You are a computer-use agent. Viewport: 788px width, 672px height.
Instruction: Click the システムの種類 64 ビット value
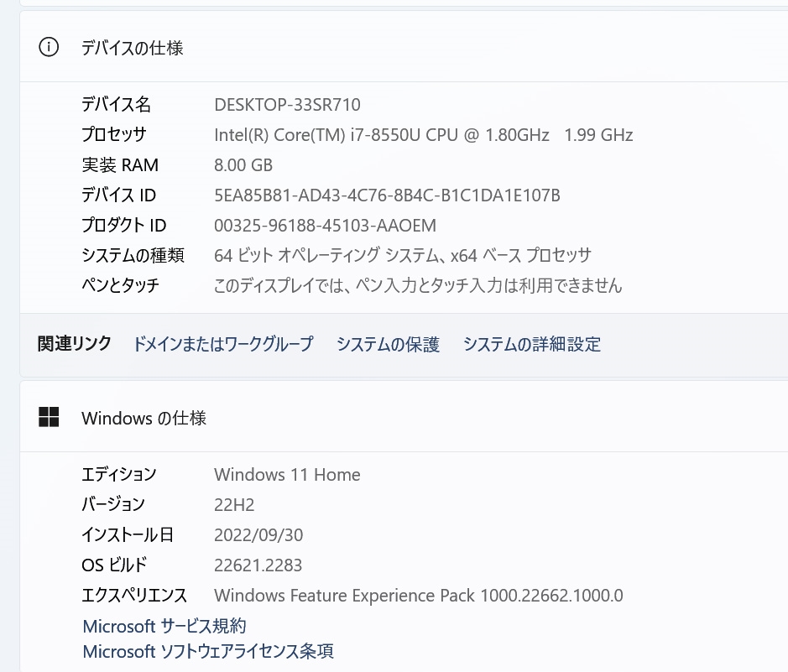[x=403, y=255]
